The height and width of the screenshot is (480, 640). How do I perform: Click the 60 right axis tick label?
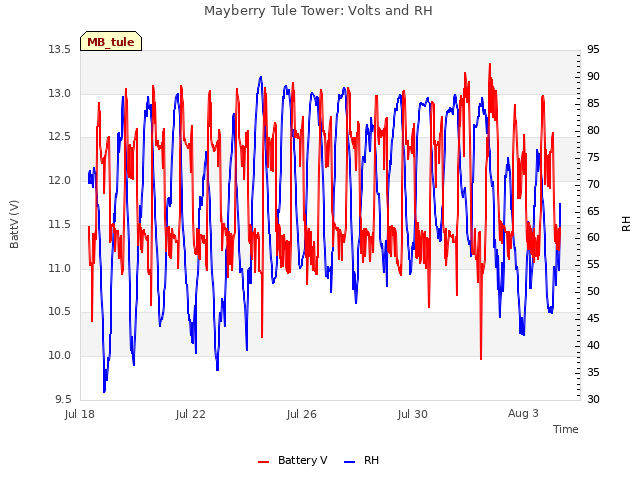click(593, 238)
